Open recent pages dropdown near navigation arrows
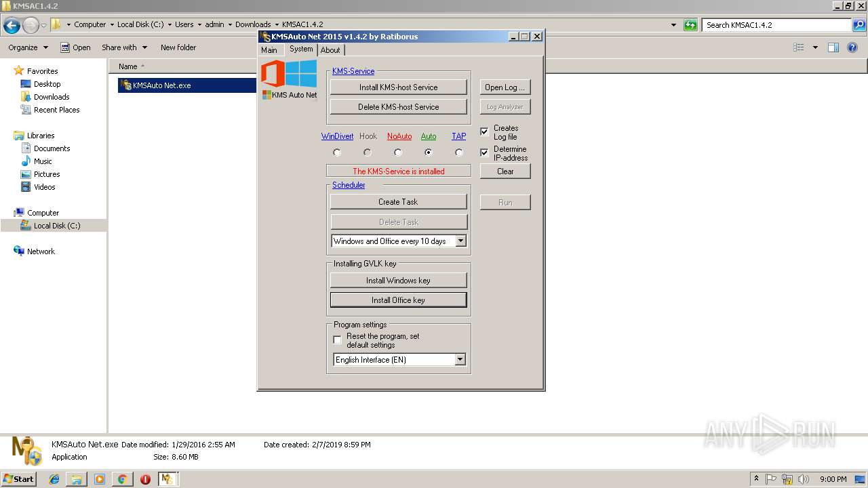The image size is (868, 488). [x=43, y=26]
